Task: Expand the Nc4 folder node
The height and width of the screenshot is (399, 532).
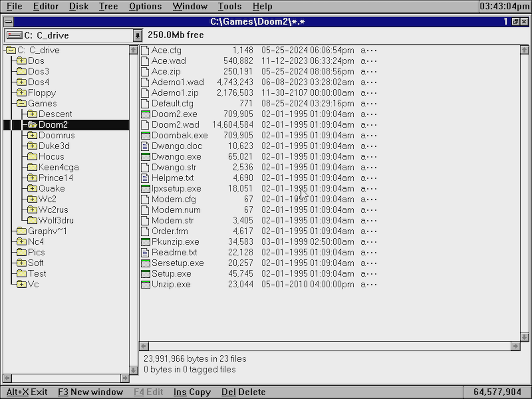Action: (22, 242)
